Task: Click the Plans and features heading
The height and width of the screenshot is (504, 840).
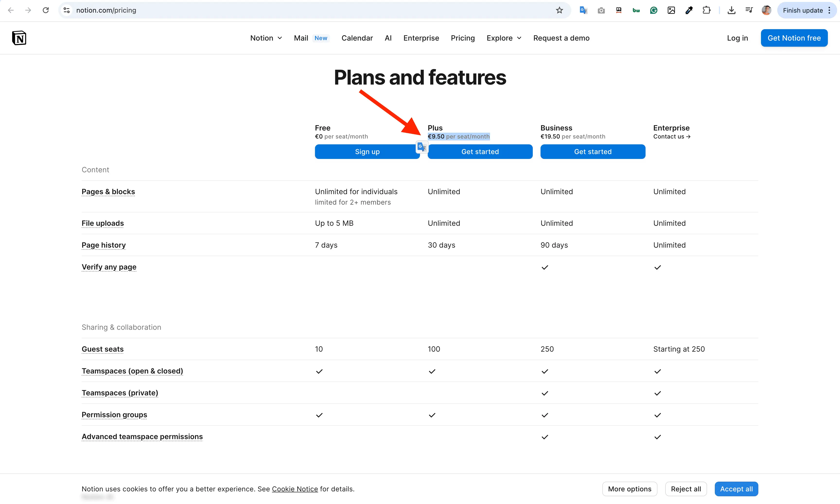Action: click(420, 78)
